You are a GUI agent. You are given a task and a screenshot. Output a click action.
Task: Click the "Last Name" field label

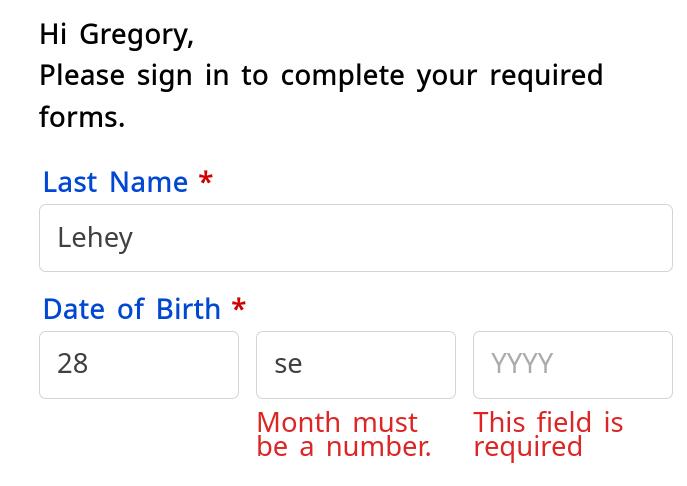(x=115, y=182)
